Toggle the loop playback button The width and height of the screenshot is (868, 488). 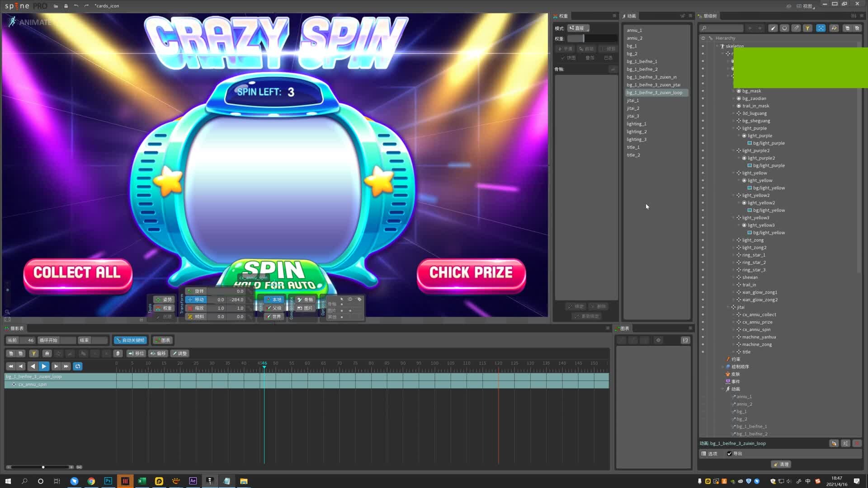coord(78,366)
